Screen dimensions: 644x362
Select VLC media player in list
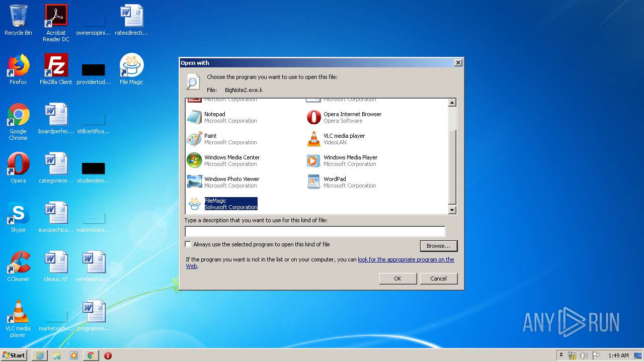pos(336,139)
